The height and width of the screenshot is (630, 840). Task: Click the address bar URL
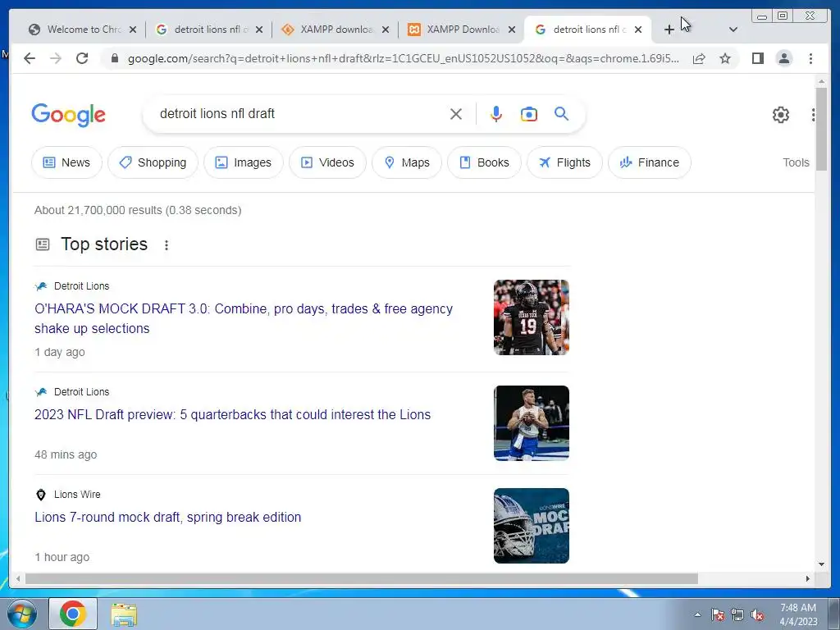coord(403,58)
